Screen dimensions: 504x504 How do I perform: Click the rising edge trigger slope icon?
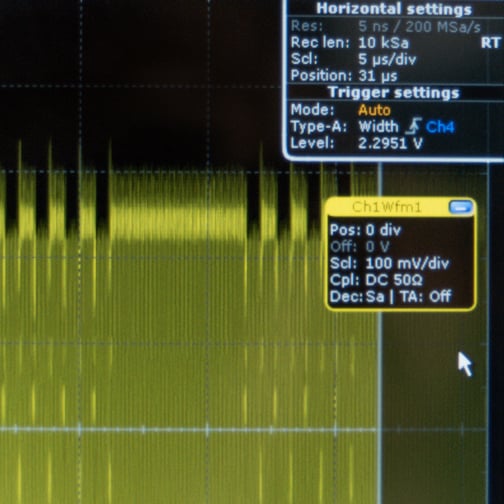click(414, 126)
